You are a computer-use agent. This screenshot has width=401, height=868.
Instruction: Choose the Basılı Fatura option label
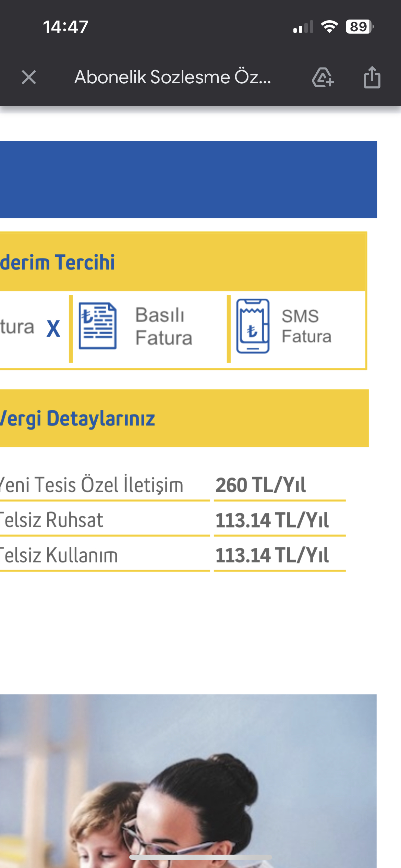point(164,326)
